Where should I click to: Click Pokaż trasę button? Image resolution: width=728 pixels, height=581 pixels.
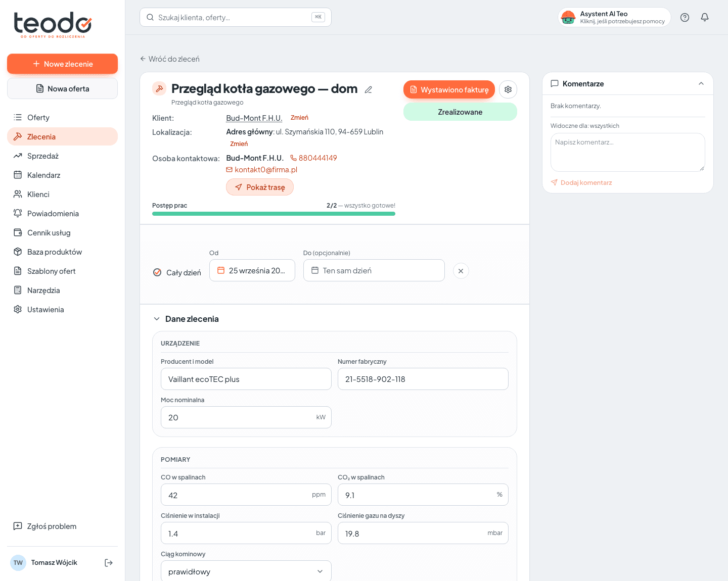point(260,187)
